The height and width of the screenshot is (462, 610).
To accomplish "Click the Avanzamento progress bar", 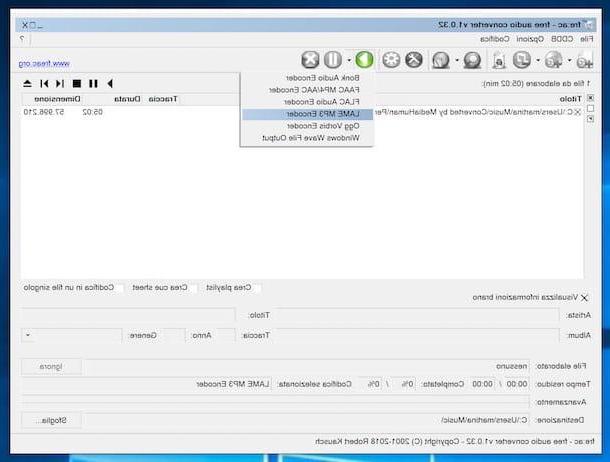I will click(x=276, y=401).
